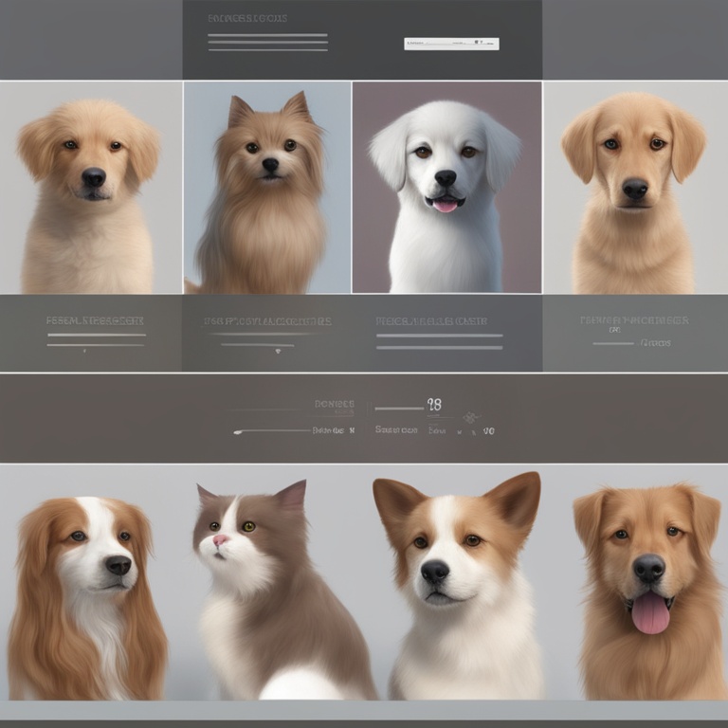Click the number 18 in the middle band
The width and height of the screenshot is (728, 728).
pos(434,405)
